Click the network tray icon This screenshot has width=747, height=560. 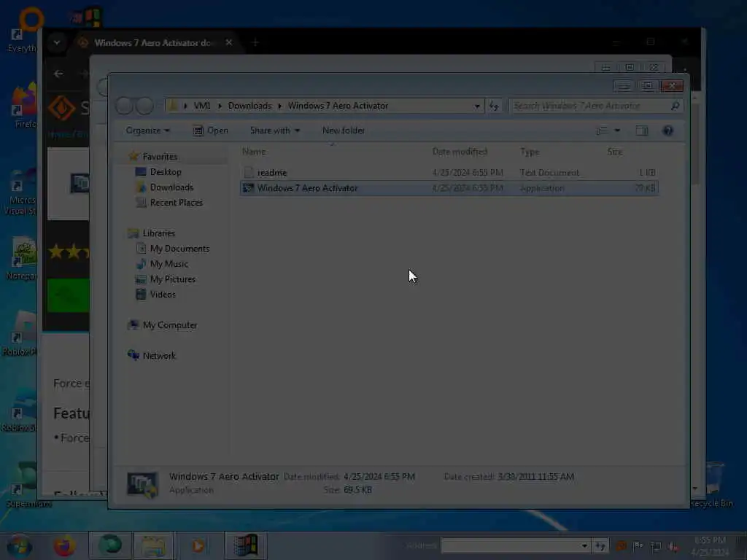pos(656,546)
